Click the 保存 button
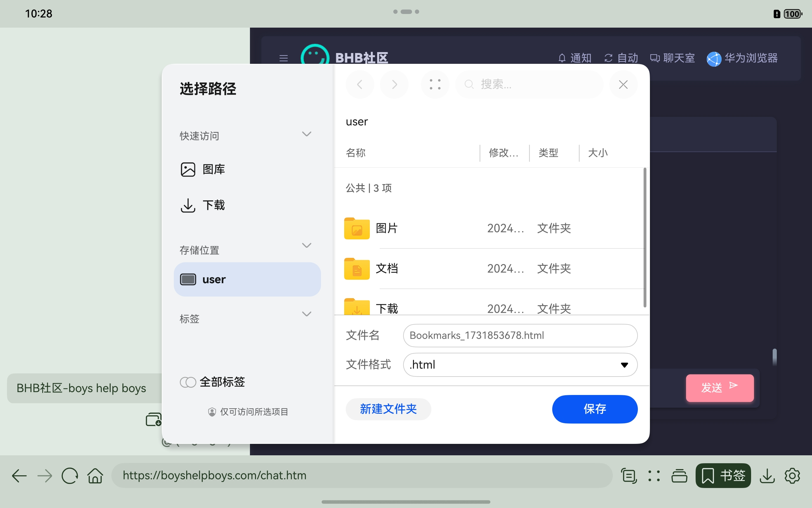The image size is (812, 508). 595,409
